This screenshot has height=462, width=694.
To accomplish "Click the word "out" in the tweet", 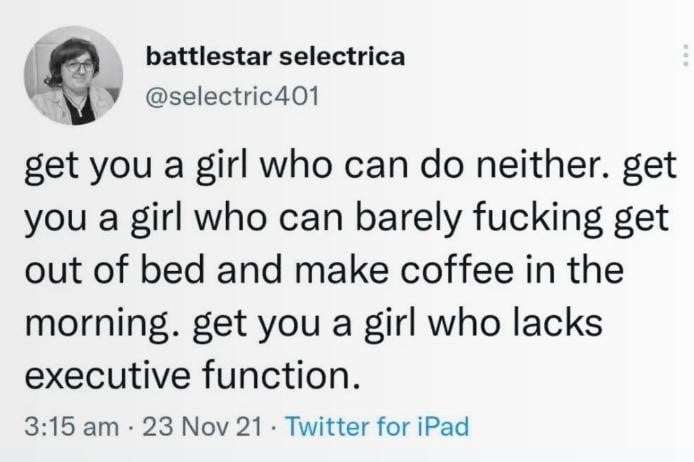I will [49, 270].
